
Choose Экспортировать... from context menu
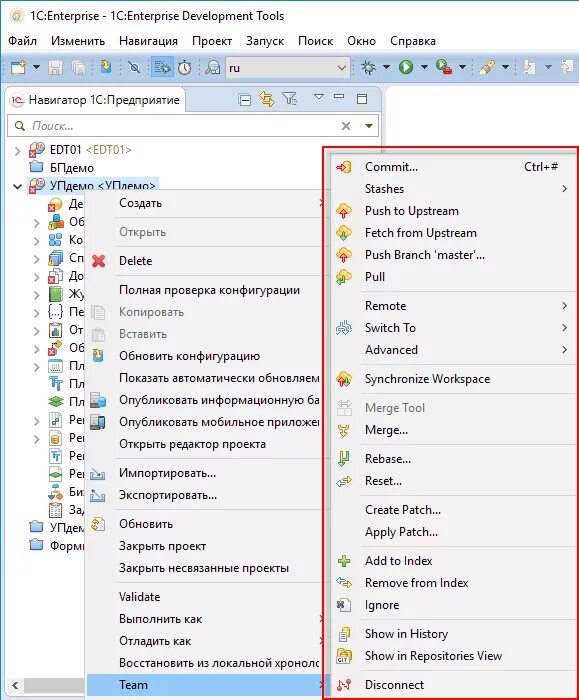205,495
